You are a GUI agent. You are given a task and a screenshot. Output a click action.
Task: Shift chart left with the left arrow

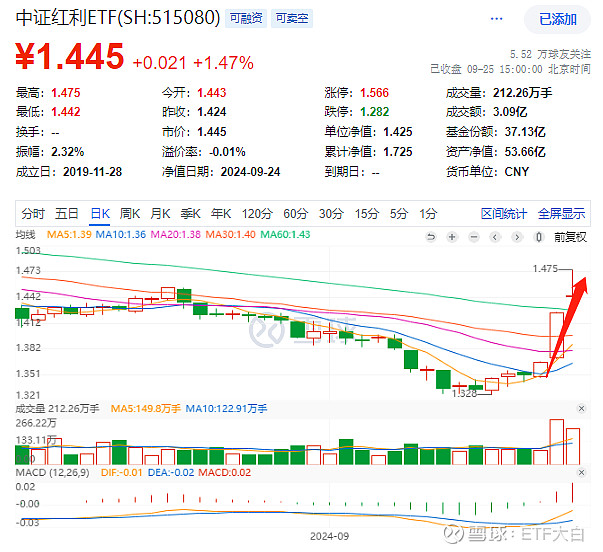495,237
